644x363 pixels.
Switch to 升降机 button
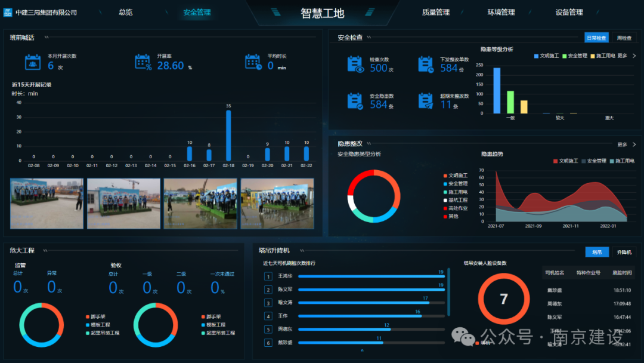[624, 252]
